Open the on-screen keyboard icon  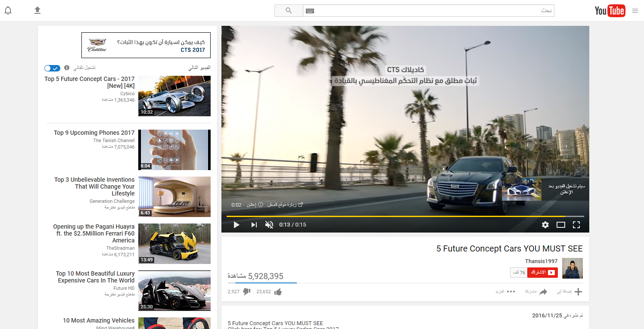click(310, 11)
